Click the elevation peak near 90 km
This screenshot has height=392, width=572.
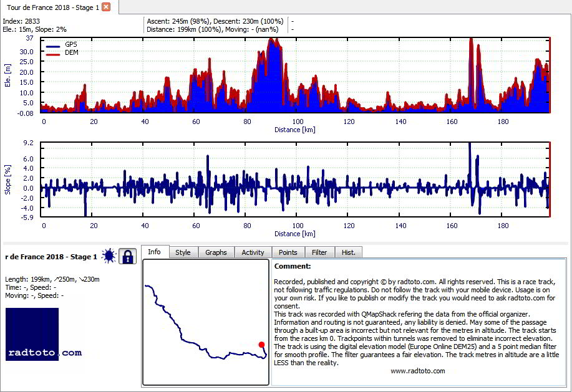coord(272,40)
